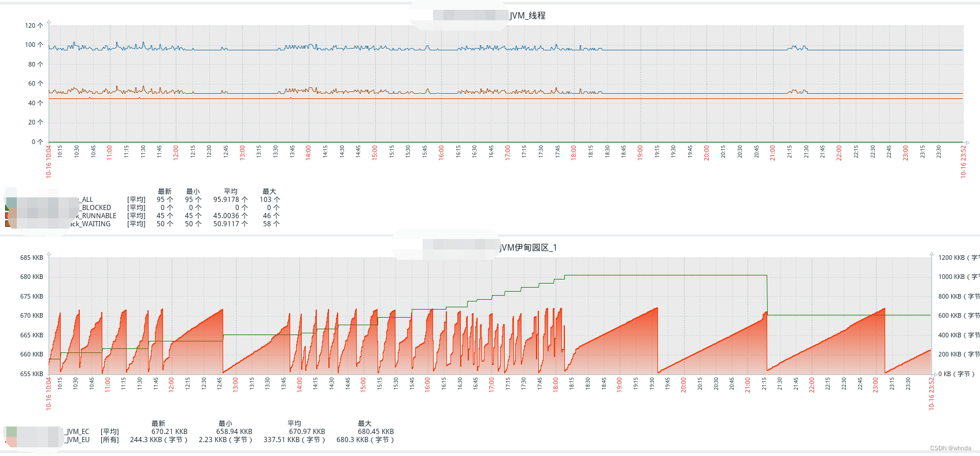Click the 658.94 KKB minimum value
This screenshot has width=980, height=456.
[234, 432]
